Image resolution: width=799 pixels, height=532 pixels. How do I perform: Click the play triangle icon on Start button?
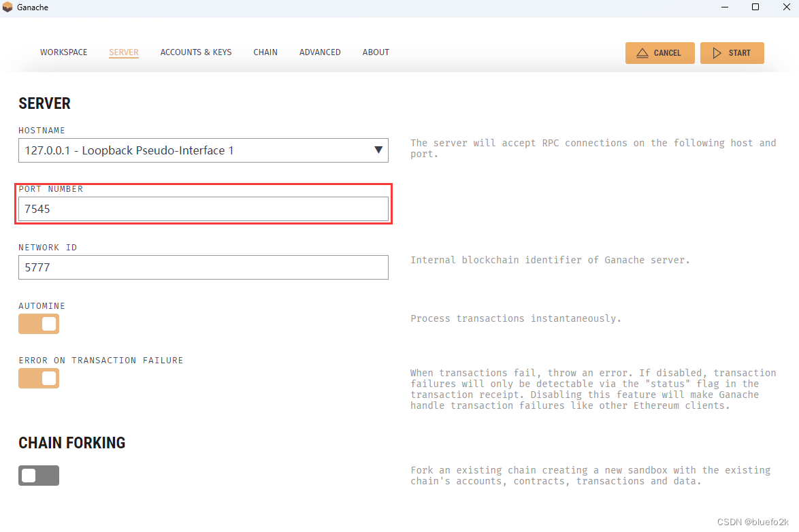coord(717,53)
